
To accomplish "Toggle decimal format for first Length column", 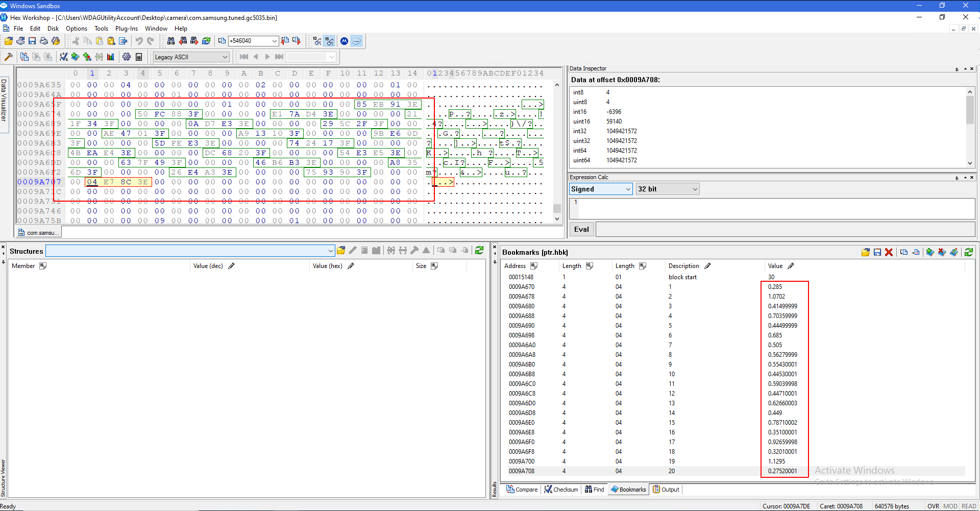I will (590, 266).
